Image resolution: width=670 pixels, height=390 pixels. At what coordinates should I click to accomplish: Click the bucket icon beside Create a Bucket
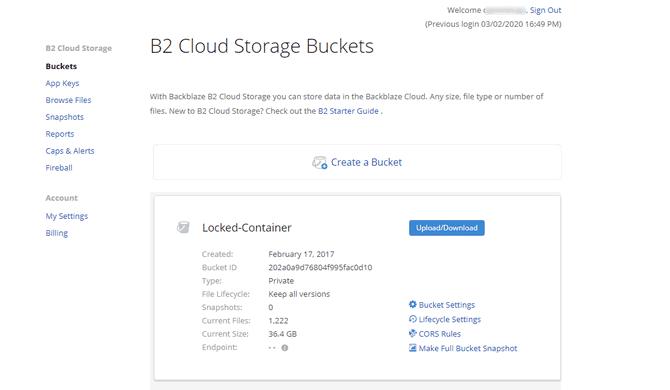[x=319, y=163]
